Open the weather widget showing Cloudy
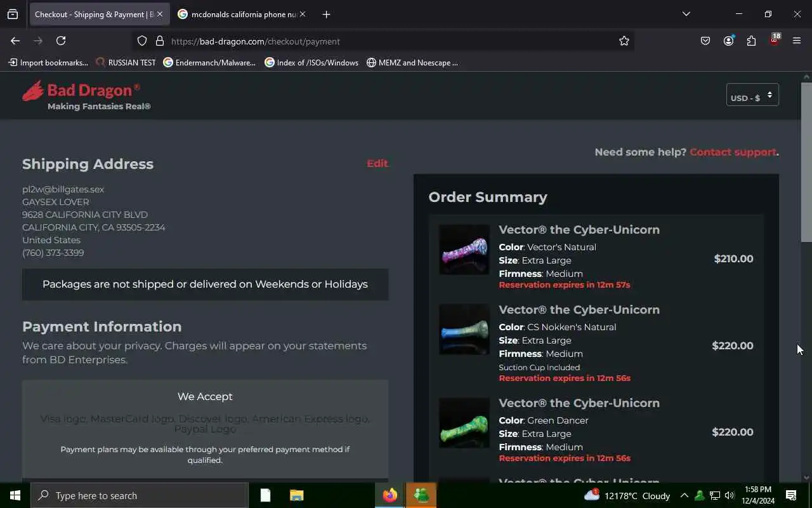 tap(627, 495)
